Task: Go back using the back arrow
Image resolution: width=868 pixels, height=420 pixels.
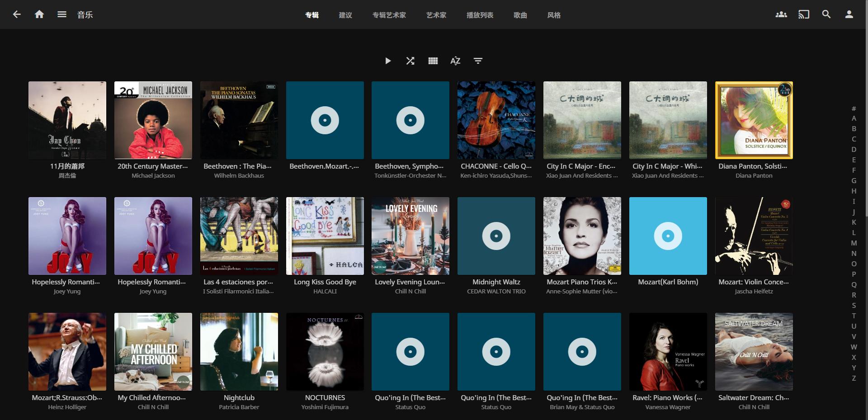Action: tap(17, 14)
